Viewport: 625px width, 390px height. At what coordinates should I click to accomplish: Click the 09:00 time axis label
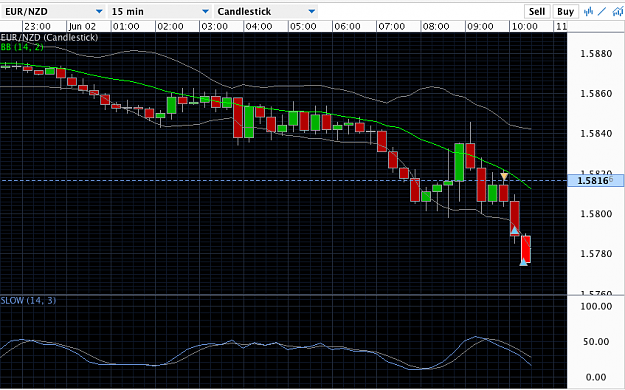pos(480,27)
